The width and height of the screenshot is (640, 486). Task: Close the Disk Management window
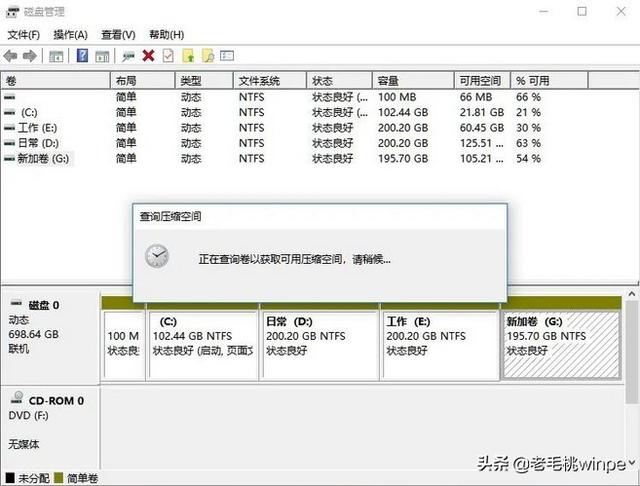coord(621,11)
